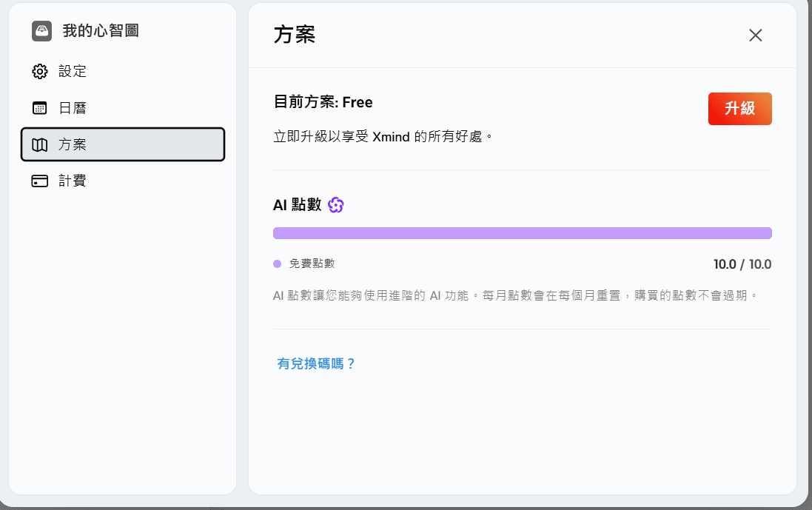Click the 計費 credit card icon
The image size is (812, 510).
[39, 181]
